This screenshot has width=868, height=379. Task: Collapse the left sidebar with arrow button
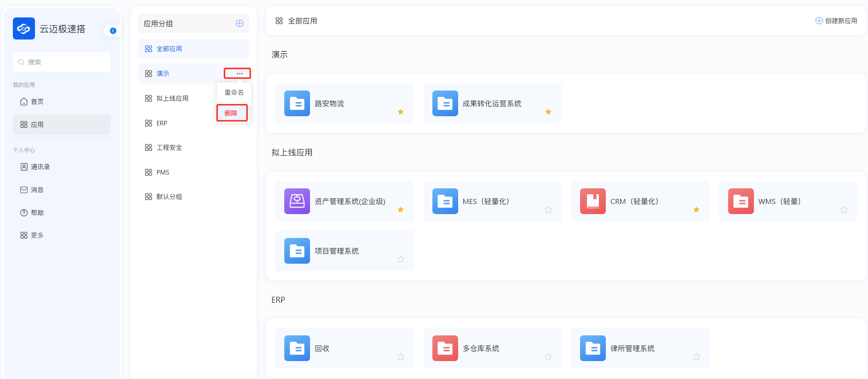pyautogui.click(x=113, y=31)
